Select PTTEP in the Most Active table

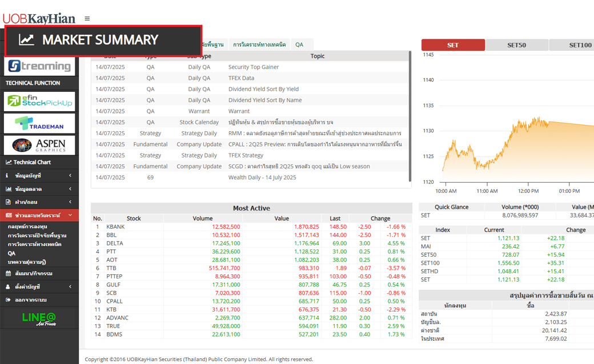pyautogui.click(x=114, y=277)
